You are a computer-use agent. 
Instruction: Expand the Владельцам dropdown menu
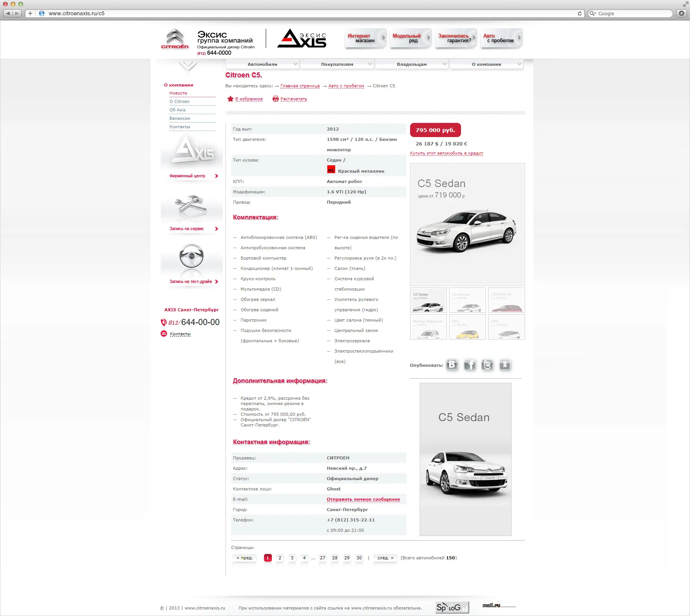coord(412,64)
